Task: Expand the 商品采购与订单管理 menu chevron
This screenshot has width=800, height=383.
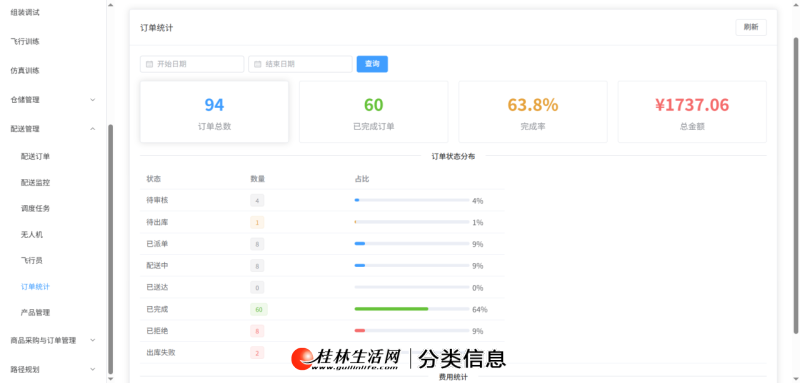Action: (x=93, y=340)
